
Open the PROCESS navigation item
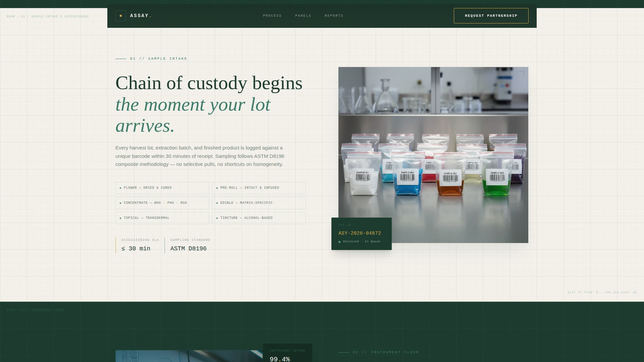tap(272, 15)
